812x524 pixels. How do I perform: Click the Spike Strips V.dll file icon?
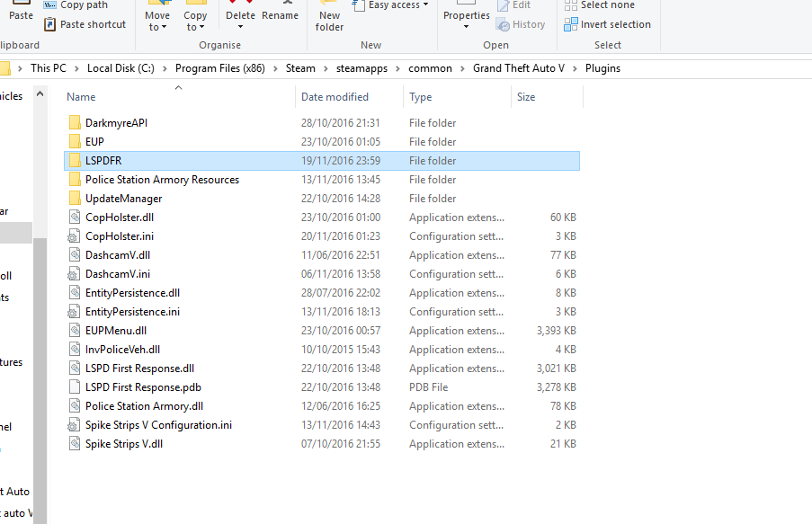[x=75, y=444]
